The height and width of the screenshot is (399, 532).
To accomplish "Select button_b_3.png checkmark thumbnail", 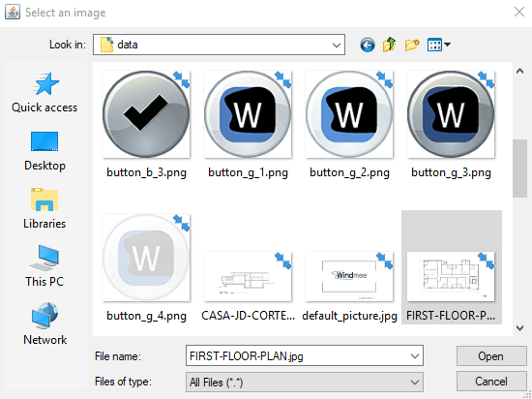I will 146,124.
